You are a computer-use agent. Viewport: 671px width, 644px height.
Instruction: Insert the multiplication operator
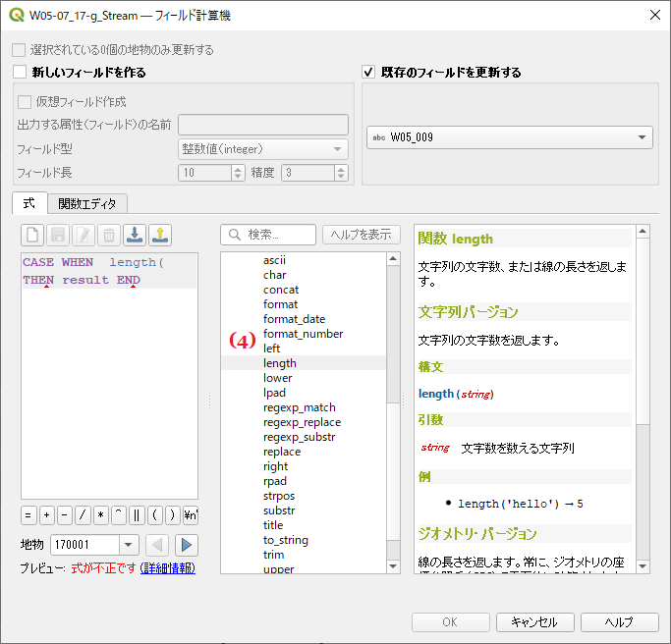[x=99, y=515]
